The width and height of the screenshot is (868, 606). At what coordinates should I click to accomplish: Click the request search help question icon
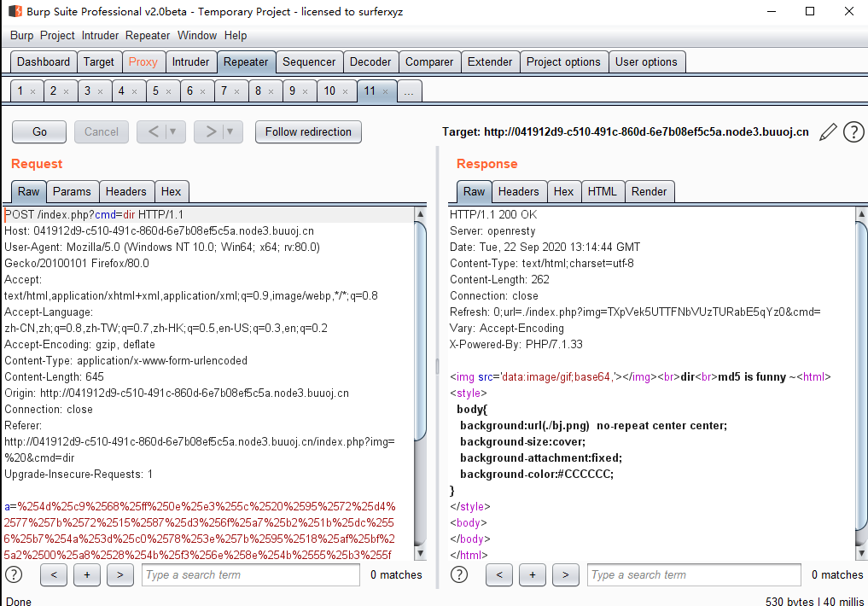14,574
